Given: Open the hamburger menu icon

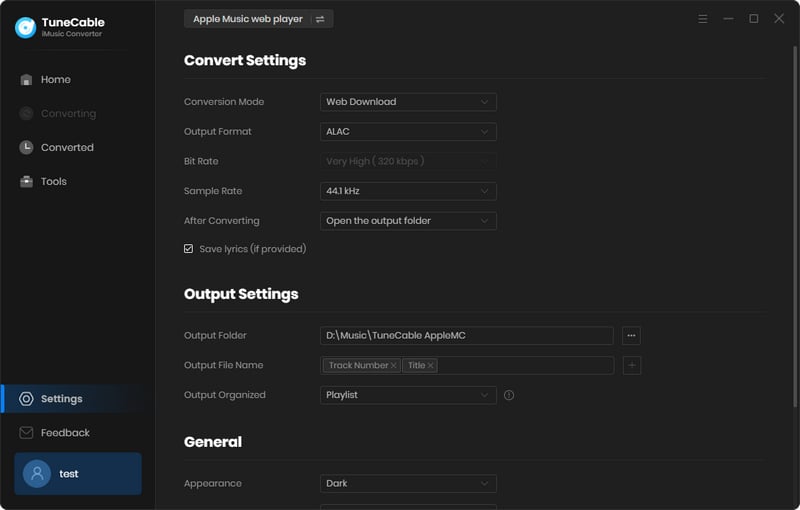Looking at the screenshot, I should [x=703, y=19].
